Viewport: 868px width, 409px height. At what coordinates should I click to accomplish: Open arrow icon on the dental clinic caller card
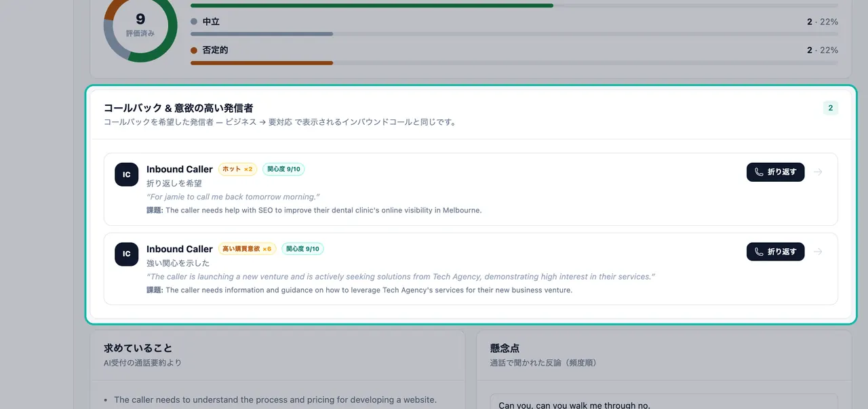coord(818,172)
